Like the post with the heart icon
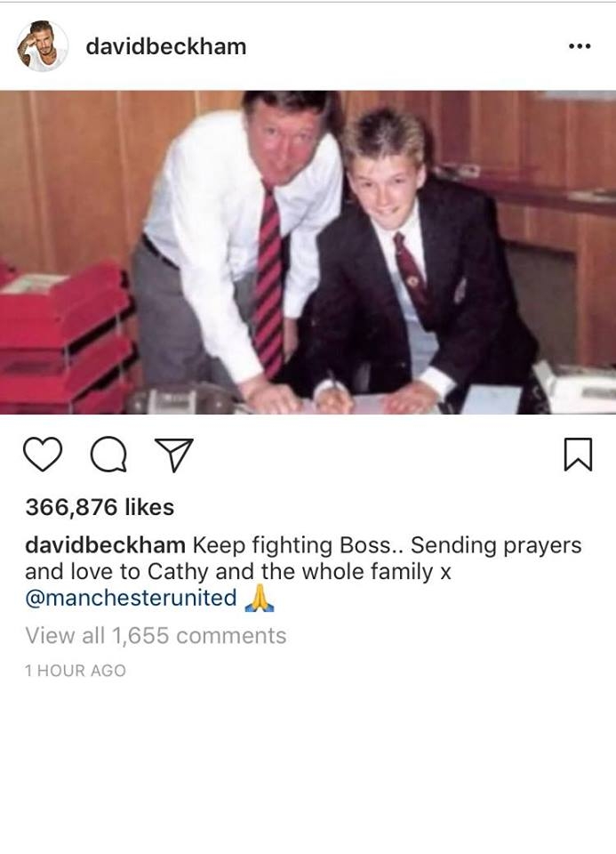 click(x=43, y=455)
